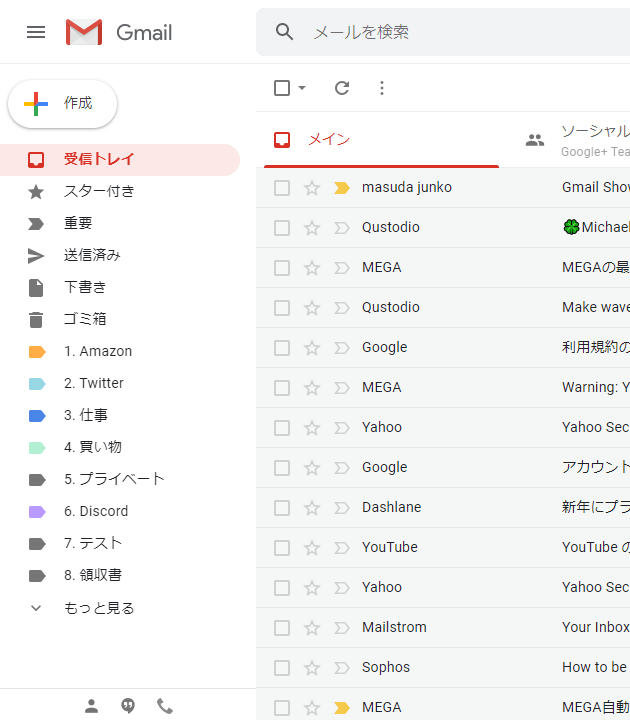The image size is (630, 720).
Task: Open the three-dot more options menu
Action: (x=382, y=88)
